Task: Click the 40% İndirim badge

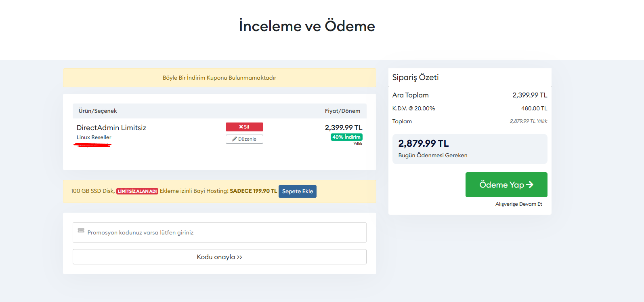Action: pos(346,137)
